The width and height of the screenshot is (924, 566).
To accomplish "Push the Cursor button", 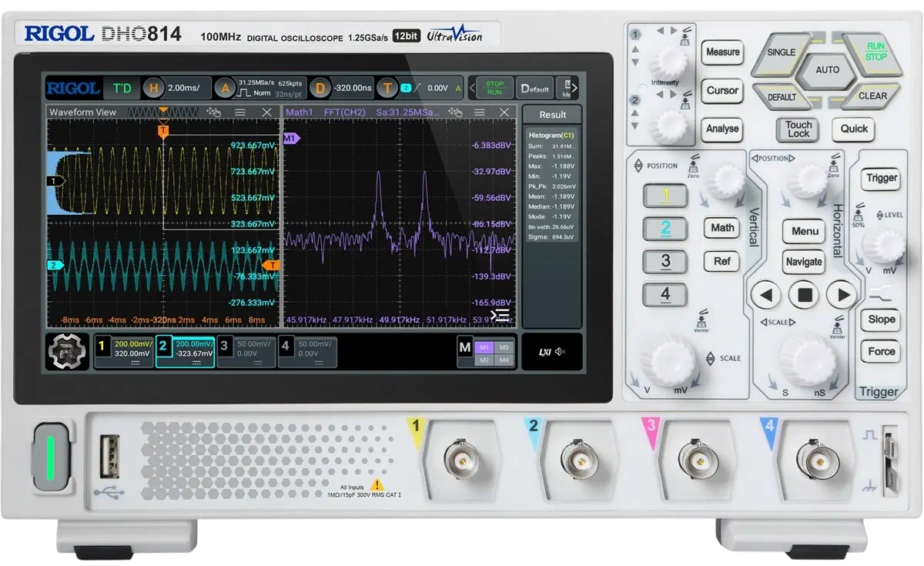I will pyautogui.click(x=722, y=90).
